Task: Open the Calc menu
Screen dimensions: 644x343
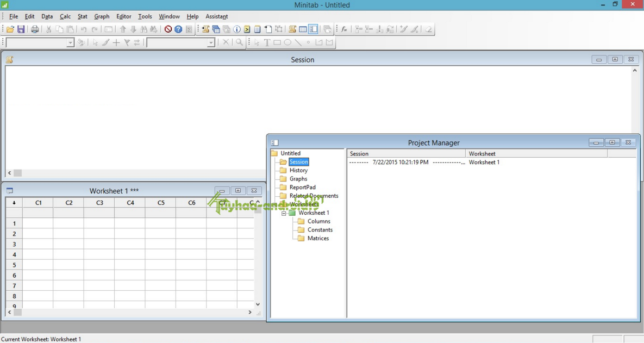Action: (65, 16)
